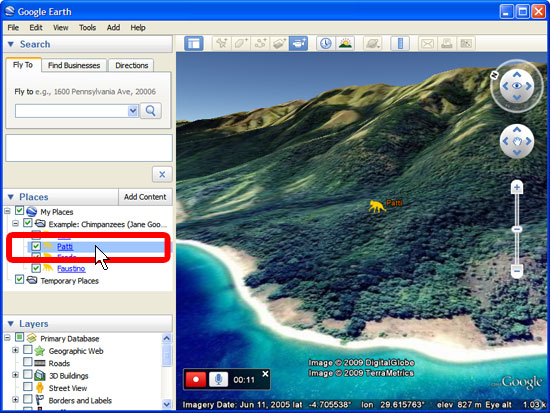Add a path using the toolbar path icon

coord(260,44)
